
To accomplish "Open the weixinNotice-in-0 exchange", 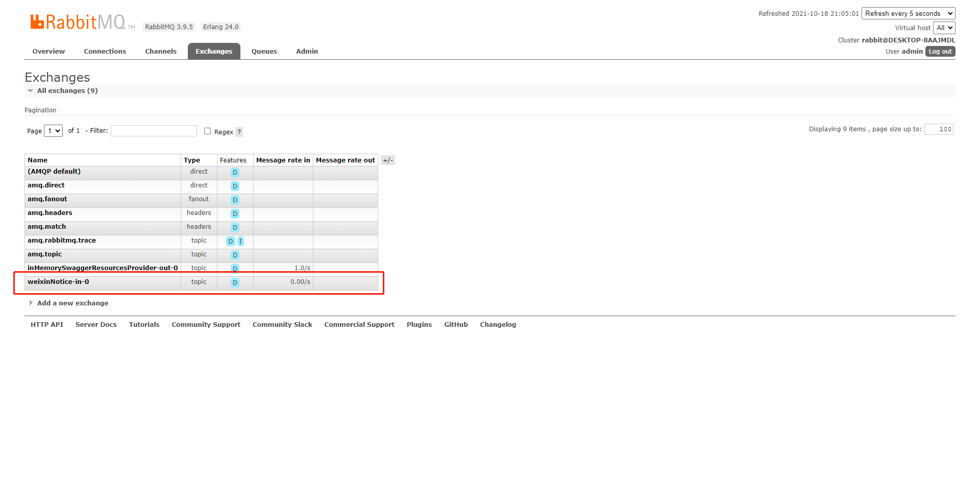I will click(58, 282).
